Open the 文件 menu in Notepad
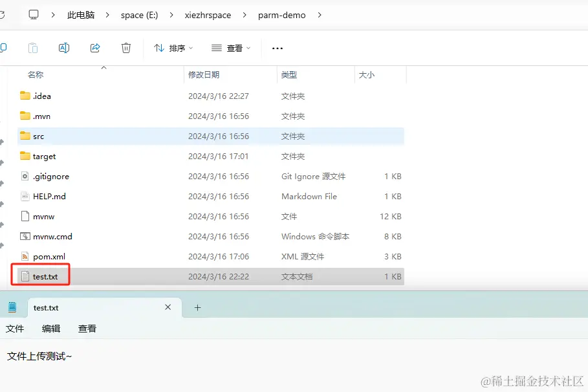 [15, 329]
